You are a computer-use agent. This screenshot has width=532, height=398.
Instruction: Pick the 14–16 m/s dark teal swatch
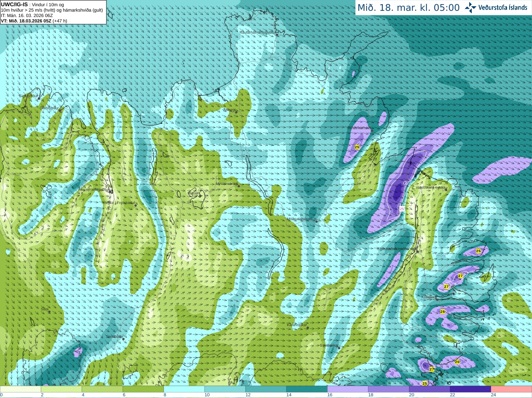(x=307, y=389)
